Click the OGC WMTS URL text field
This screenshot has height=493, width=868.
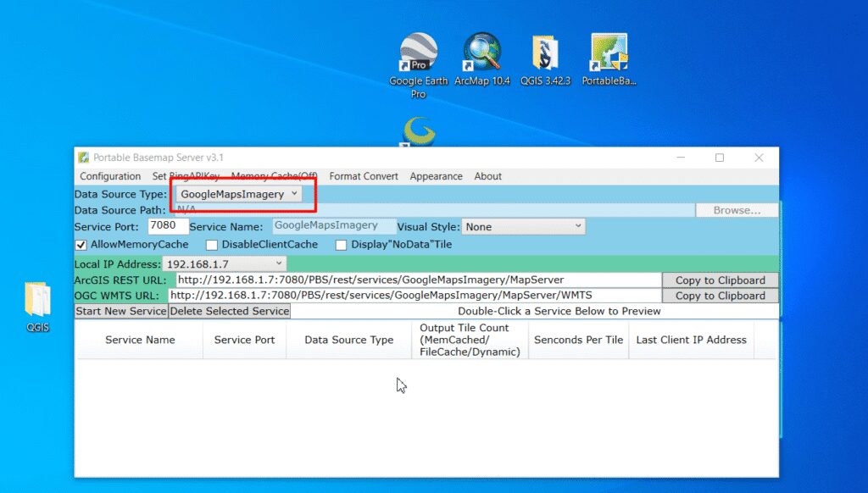click(415, 296)
